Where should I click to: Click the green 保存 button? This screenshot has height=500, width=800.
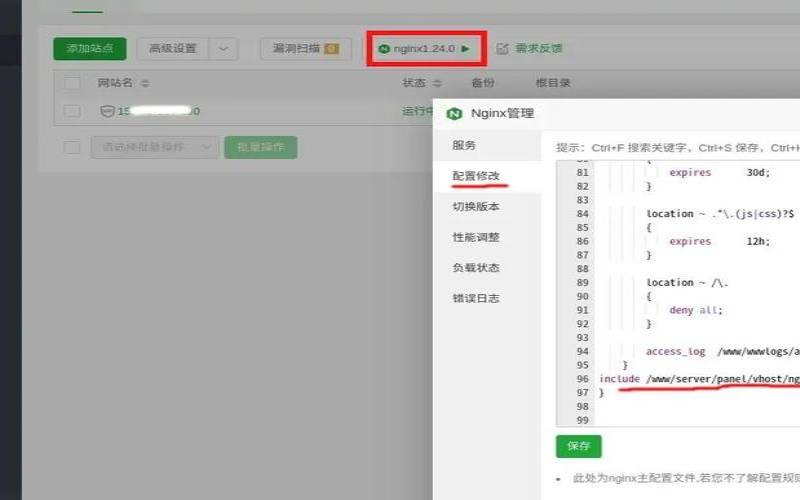point(579,446)
